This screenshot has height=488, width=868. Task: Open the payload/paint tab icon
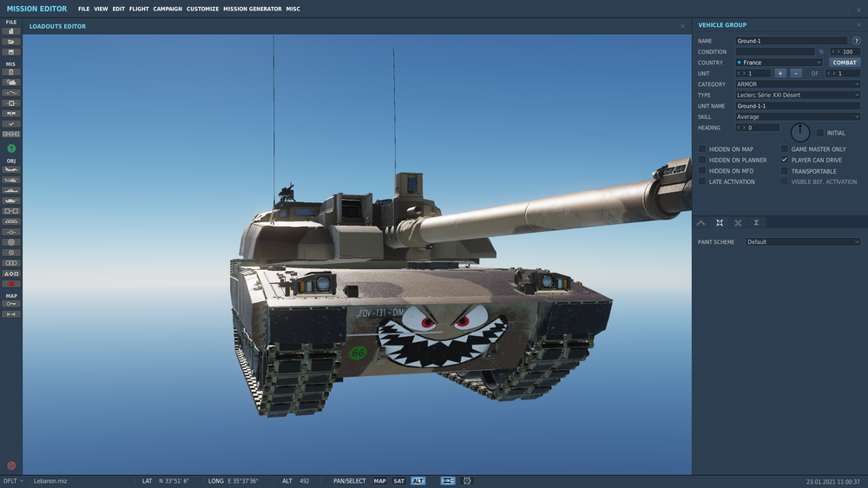[x=720, y=222]
